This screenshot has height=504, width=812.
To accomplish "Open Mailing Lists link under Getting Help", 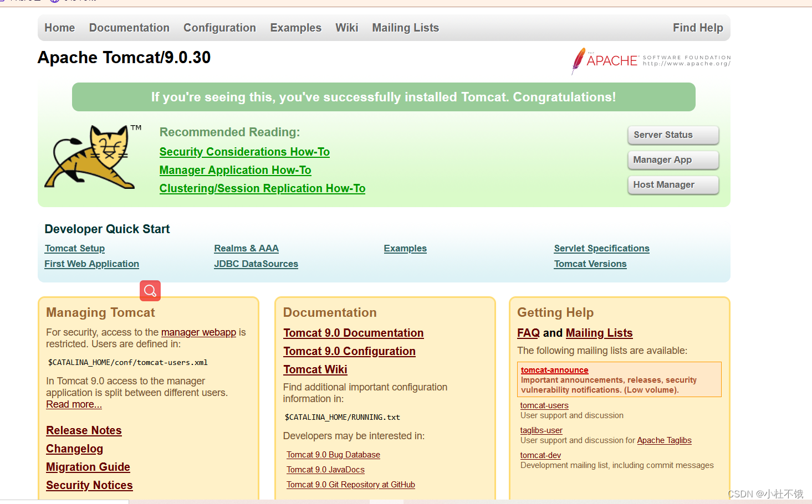I will (x=599, y=333).
